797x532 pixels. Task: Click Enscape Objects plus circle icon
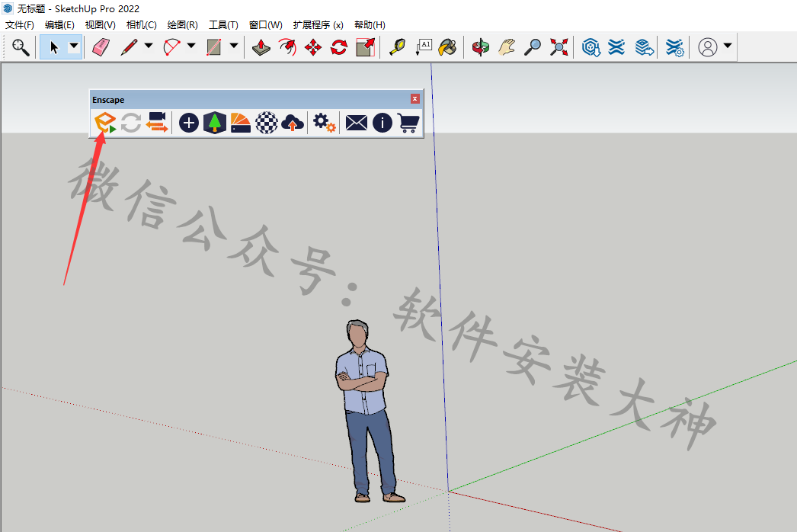(188, 123)
